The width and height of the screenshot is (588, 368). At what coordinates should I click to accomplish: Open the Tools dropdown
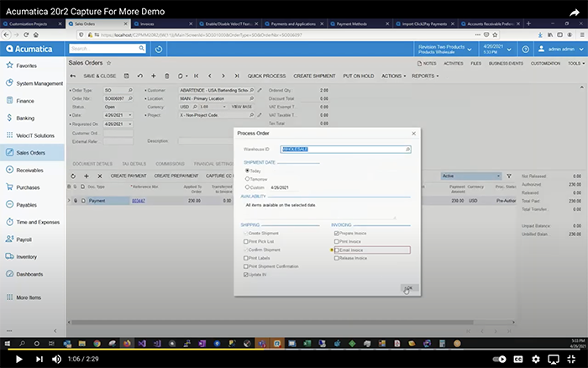[576, 63]
